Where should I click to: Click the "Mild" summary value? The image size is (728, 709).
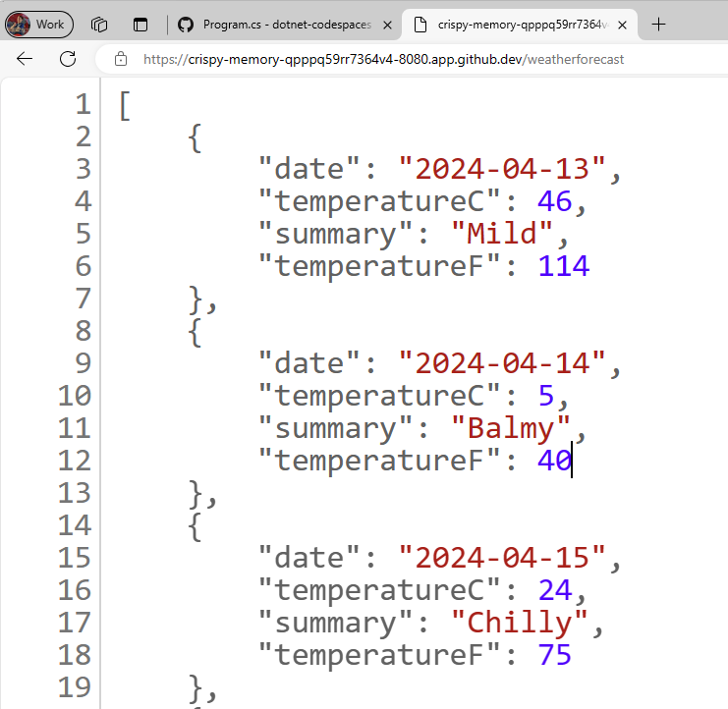point(502,234)
